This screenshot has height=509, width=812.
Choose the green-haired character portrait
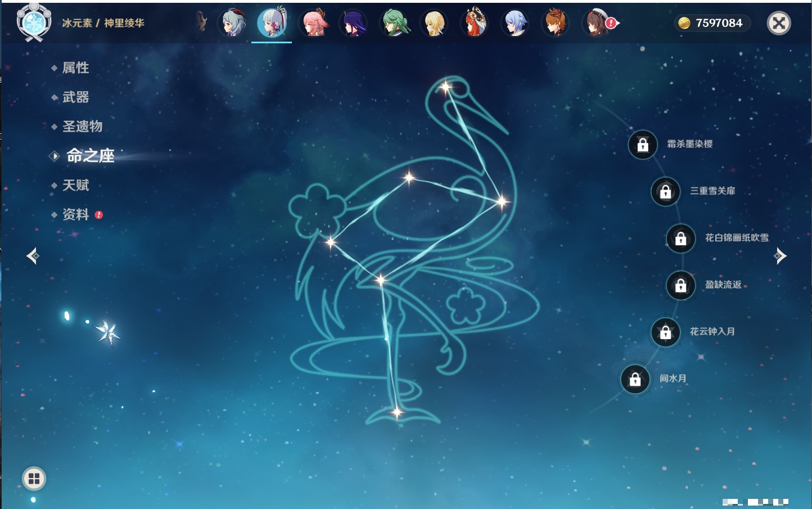(394, 23)
